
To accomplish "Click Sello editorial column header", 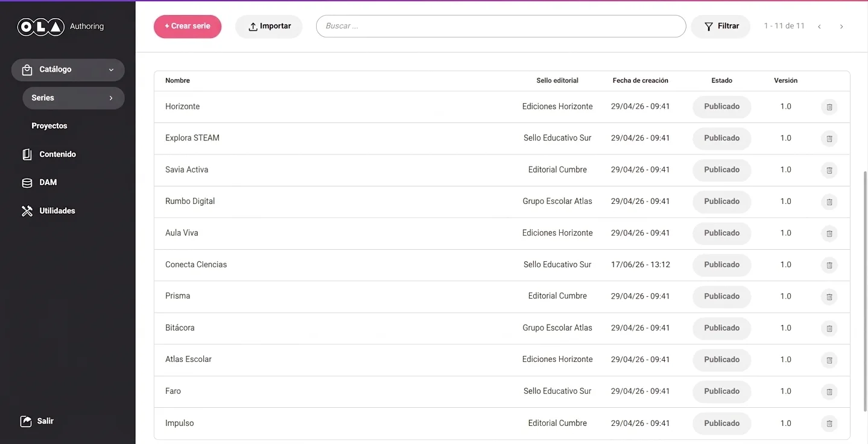I will coord(557,80).
